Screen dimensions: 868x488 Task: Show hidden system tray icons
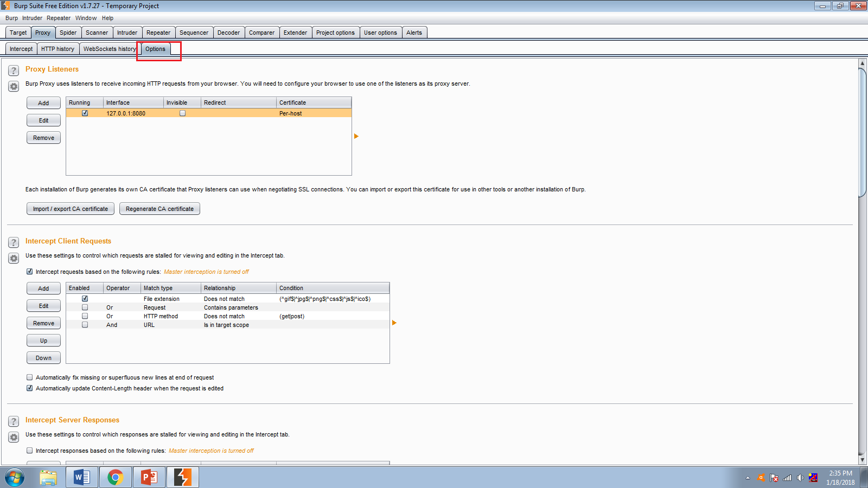pos(748,478)
